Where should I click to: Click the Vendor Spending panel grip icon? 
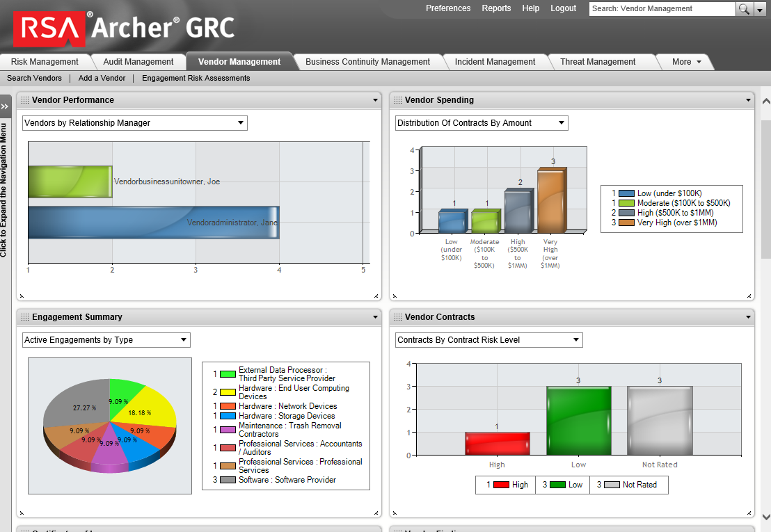398,100
